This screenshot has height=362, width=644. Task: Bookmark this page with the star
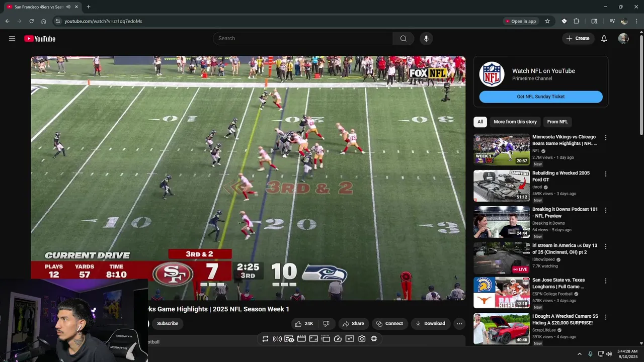tap(547, 21)
